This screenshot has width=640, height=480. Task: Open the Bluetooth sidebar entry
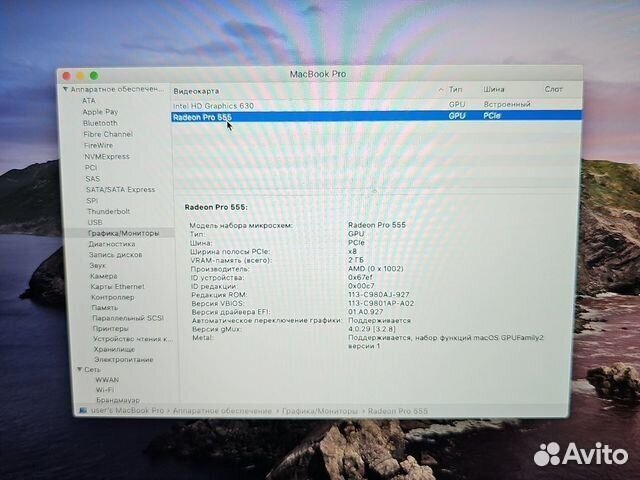(100, 123)
